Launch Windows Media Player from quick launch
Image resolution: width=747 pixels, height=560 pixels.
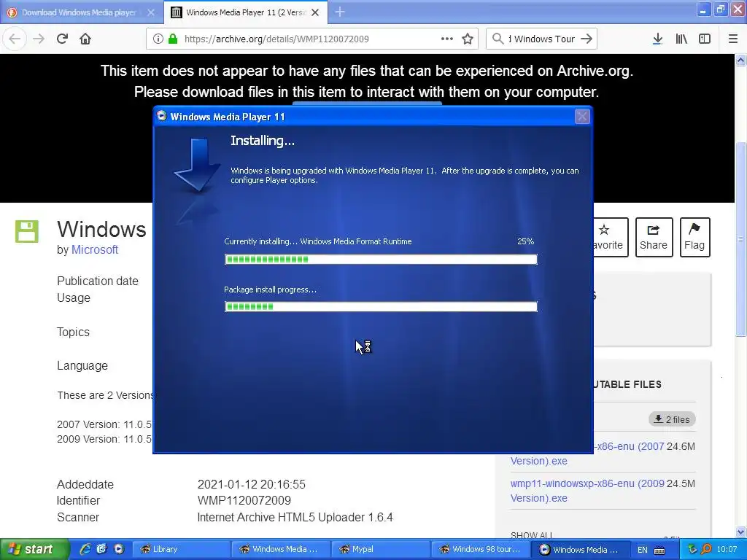point(119,549)
